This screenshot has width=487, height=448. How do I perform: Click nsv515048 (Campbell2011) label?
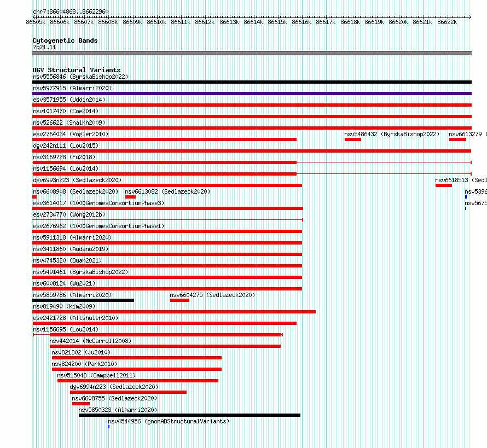pos(97,375)
